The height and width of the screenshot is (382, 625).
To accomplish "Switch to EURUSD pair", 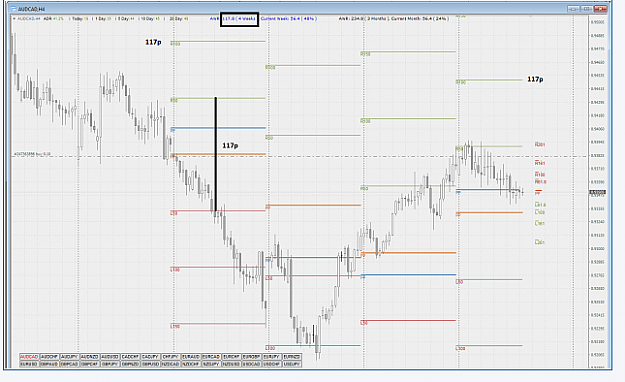I will 29,364.
